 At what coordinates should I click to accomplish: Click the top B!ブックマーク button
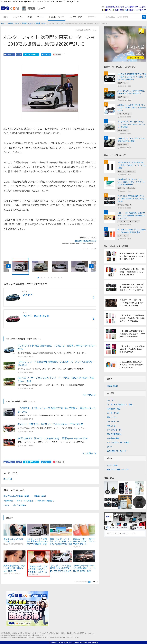tap(31, 54)
